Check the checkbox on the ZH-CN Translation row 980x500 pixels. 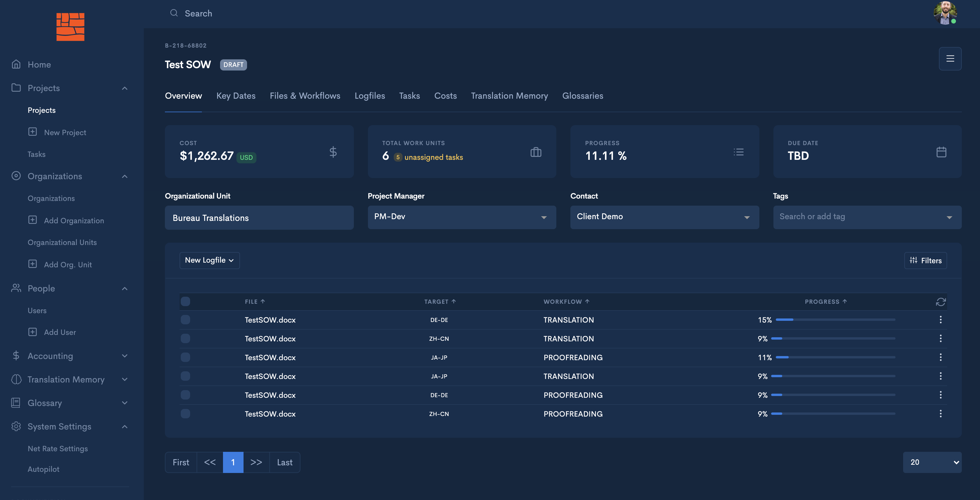pyautogui.click(x=186, y=338)
